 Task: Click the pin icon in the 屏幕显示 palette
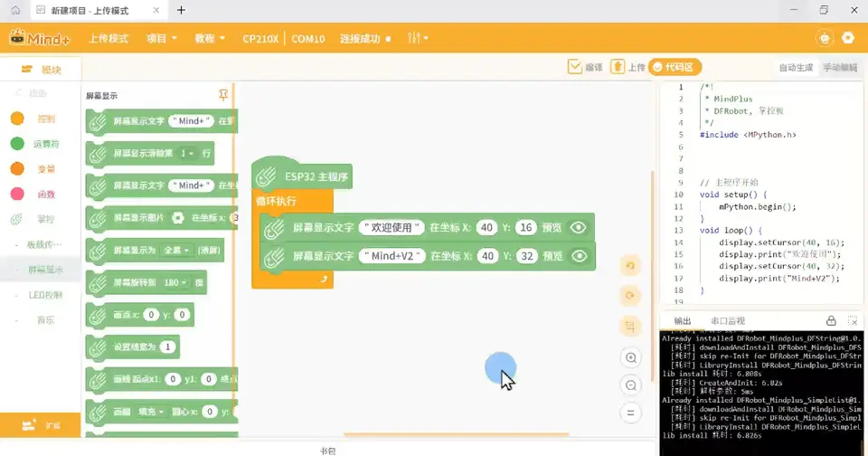pyautogui.click(x=223, y=95)
